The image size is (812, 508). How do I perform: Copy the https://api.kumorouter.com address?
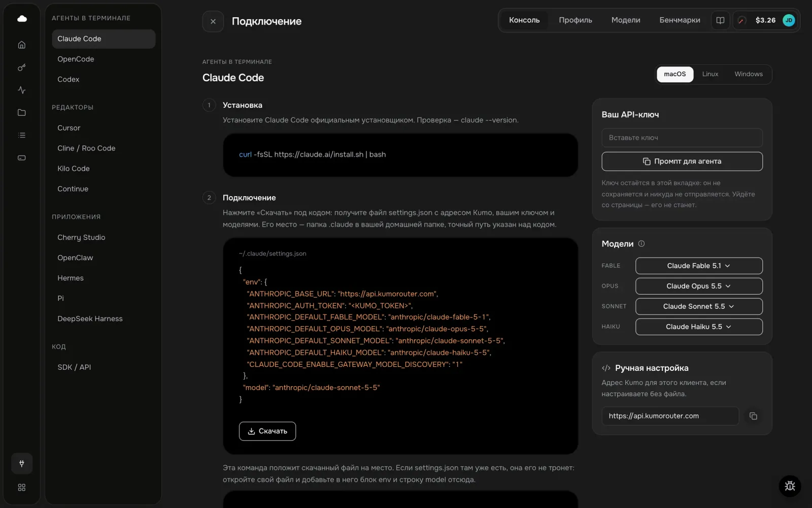click(754, 416)
